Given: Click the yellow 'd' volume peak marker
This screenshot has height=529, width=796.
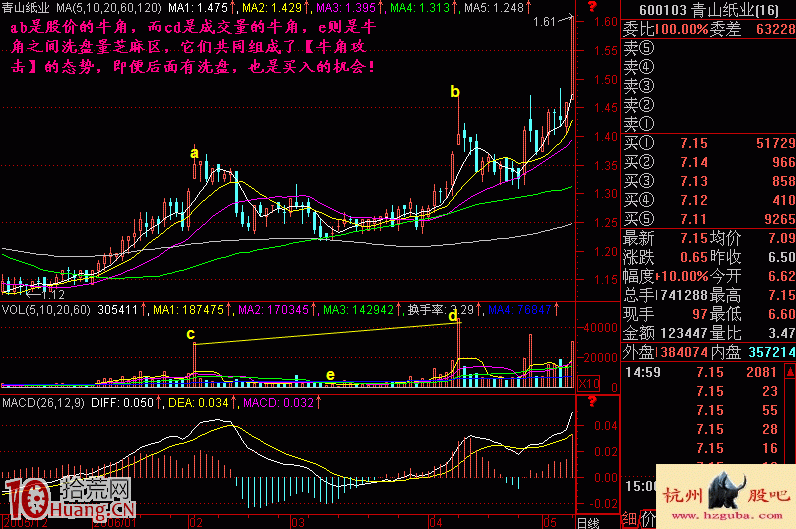Looking at the screenshot, I should (x=453, y=316).
